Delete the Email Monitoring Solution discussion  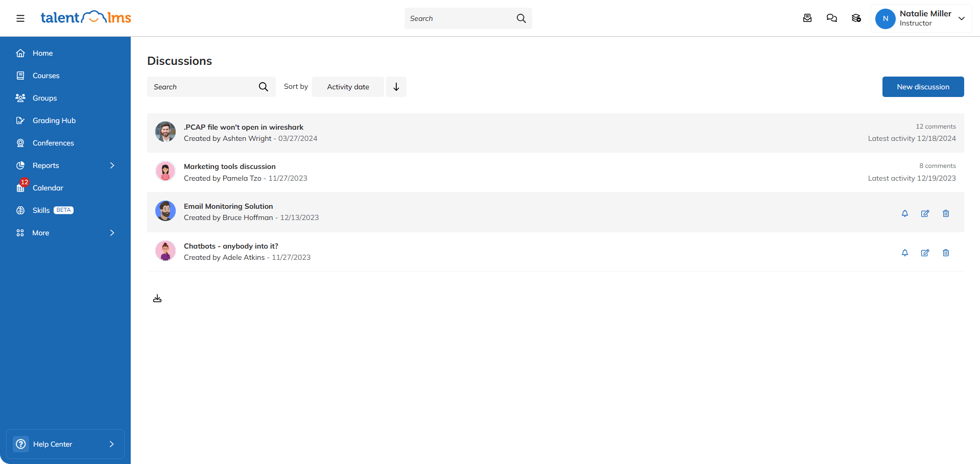[946, 213]
